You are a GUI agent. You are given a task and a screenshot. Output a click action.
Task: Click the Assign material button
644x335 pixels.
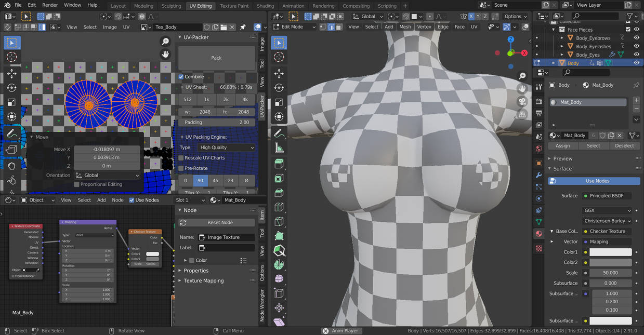pyautogui.click(x=563, y=146)
